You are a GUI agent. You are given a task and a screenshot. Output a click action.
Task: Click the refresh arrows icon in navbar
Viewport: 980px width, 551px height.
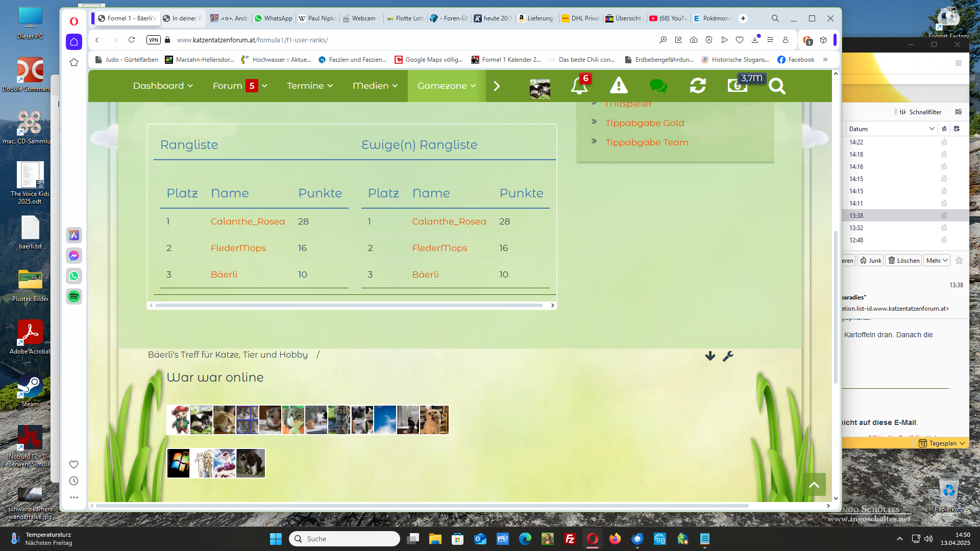[x=698, y=86]
